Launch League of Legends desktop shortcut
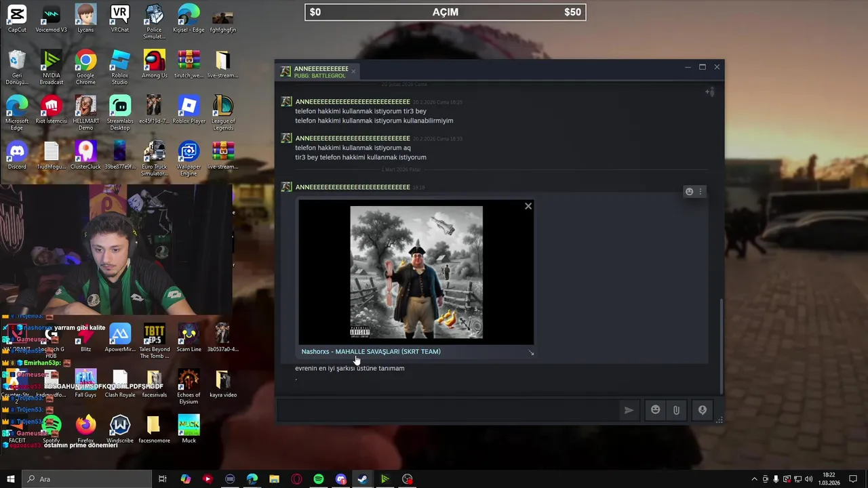The height and width of the screenshot is (488, 868). (223, 113)
